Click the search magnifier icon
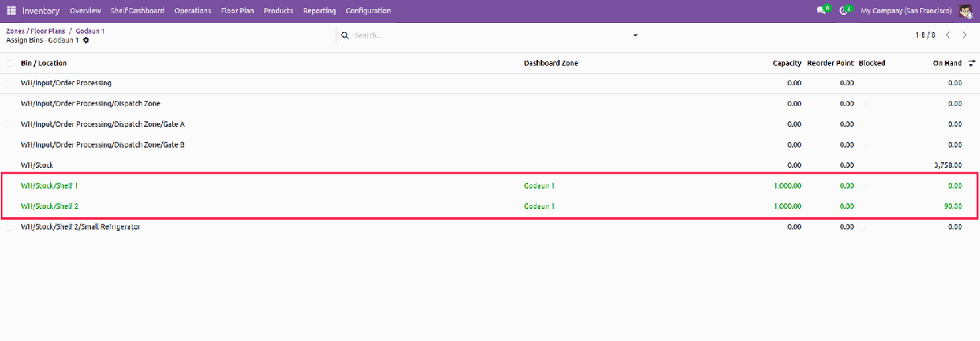 [x=345, y=36]
